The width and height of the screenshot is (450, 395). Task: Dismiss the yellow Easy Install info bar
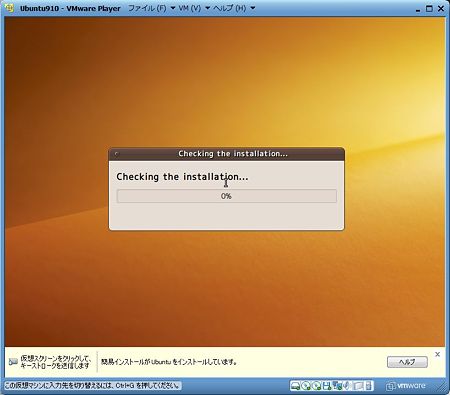438,354
